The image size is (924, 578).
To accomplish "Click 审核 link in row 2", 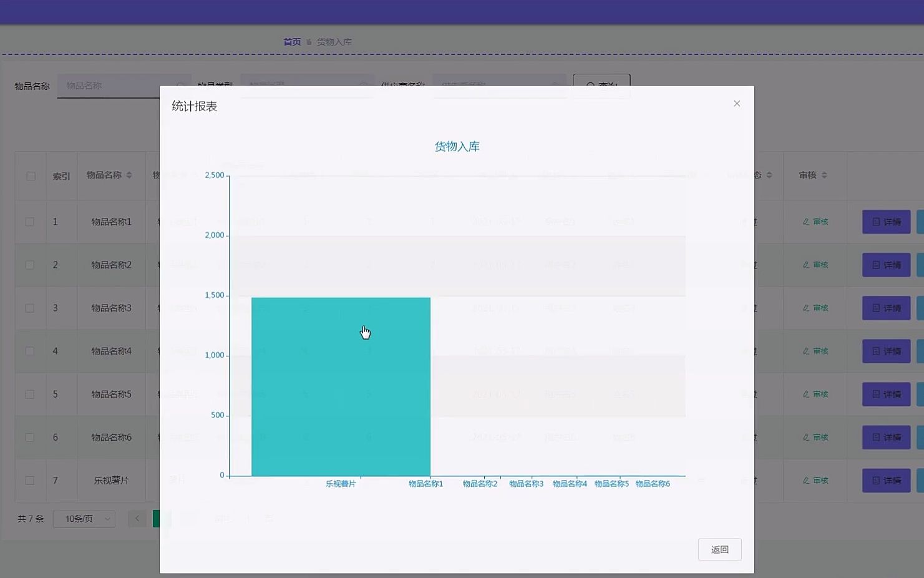I will (815, 265).
